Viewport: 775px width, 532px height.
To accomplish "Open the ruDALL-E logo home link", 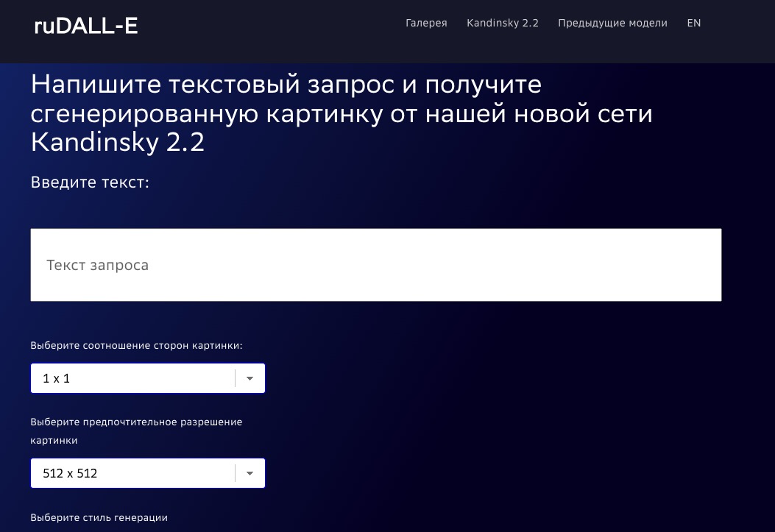I will pos(86,26).
